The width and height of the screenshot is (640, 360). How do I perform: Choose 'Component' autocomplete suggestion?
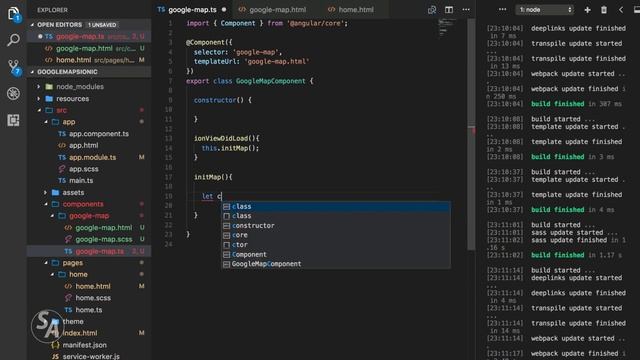click(x=336, y=254)
